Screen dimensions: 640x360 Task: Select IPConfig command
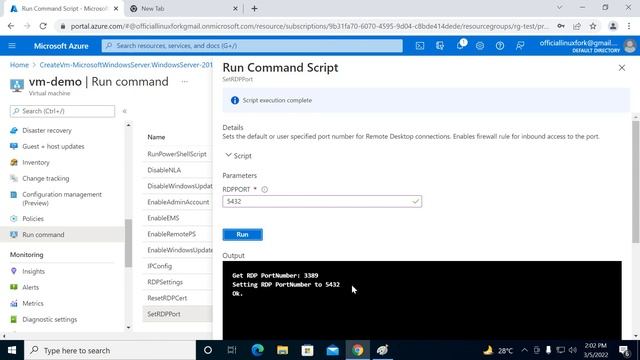pos(160,266)
